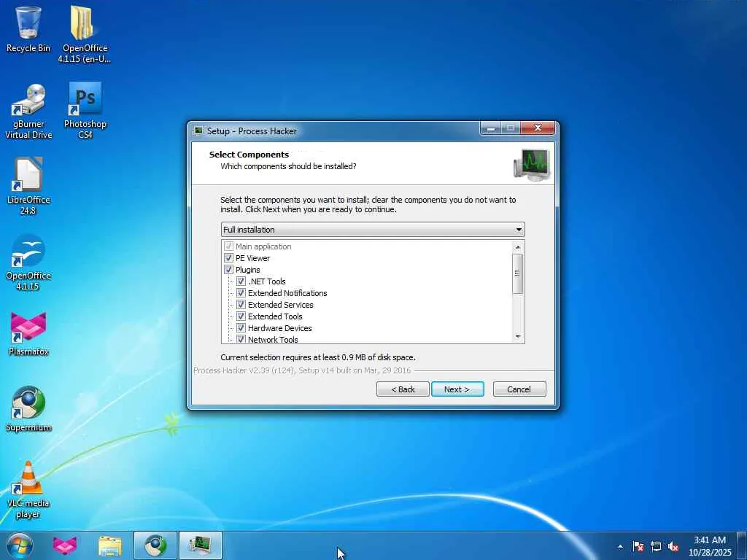747x560 pixels.
Task: Click the 'Extended Tools' label text
Action: [x=275, y=316]
